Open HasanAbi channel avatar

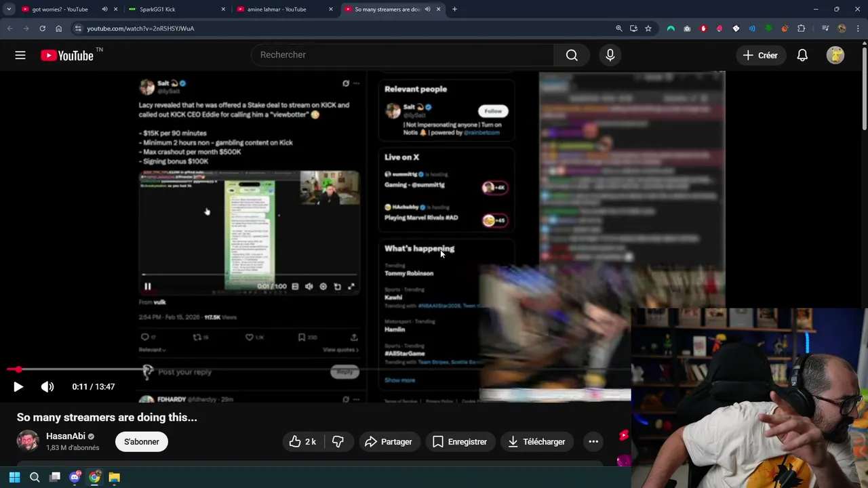[28, 441]
